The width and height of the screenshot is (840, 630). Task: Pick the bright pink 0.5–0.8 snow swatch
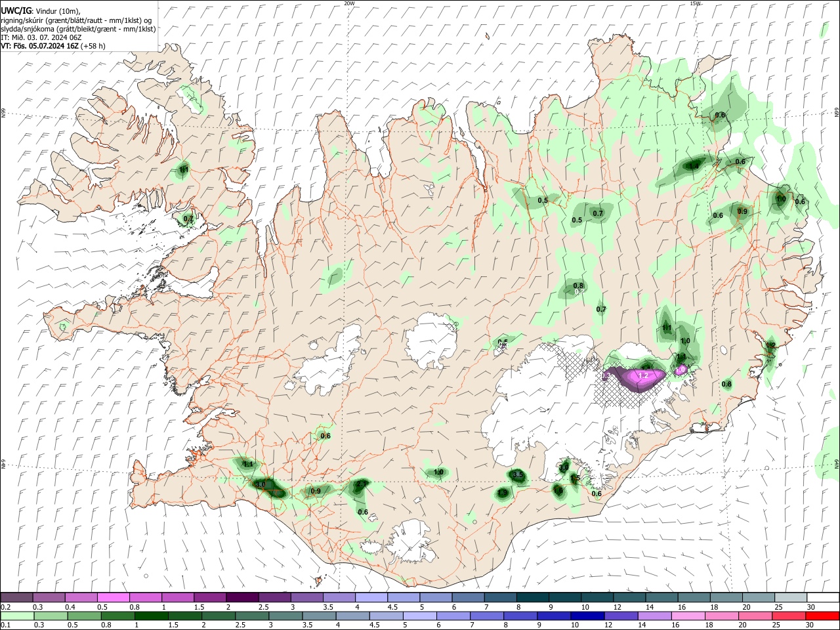(114, 597)
